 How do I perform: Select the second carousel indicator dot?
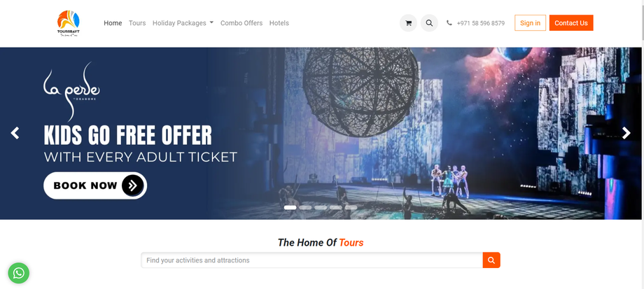(x=305, y=207)
